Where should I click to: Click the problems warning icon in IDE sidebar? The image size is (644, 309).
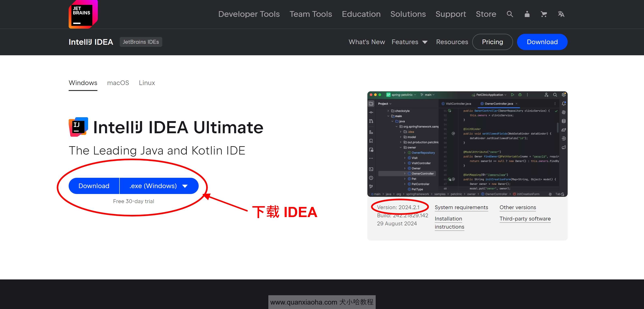click(x=371, y=178)
